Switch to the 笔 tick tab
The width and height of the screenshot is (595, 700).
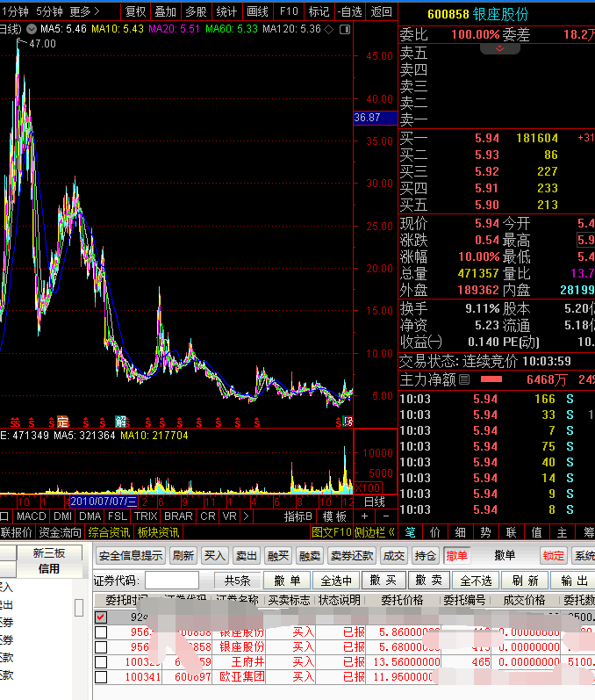[x=410, y=532]
